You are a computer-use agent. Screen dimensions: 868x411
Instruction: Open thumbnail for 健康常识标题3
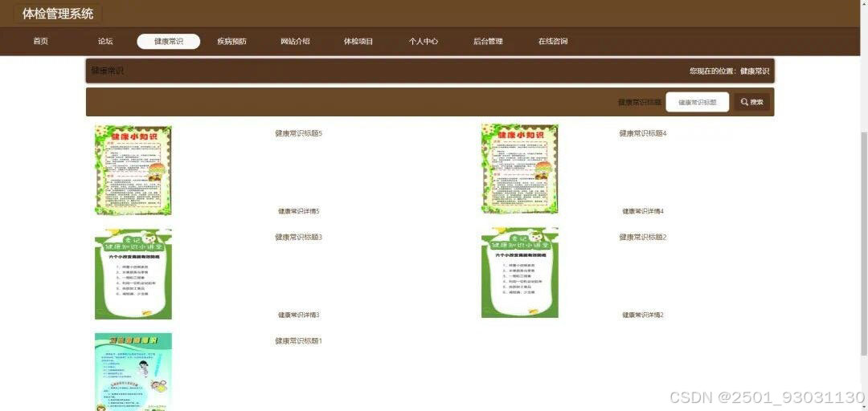pos(133,274)
